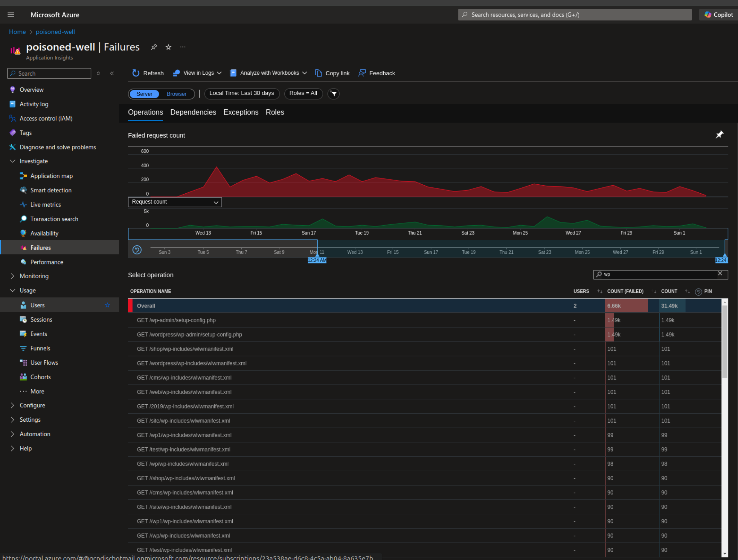Click Copy link button
This screenshot has height=560, width=738.
332,73
